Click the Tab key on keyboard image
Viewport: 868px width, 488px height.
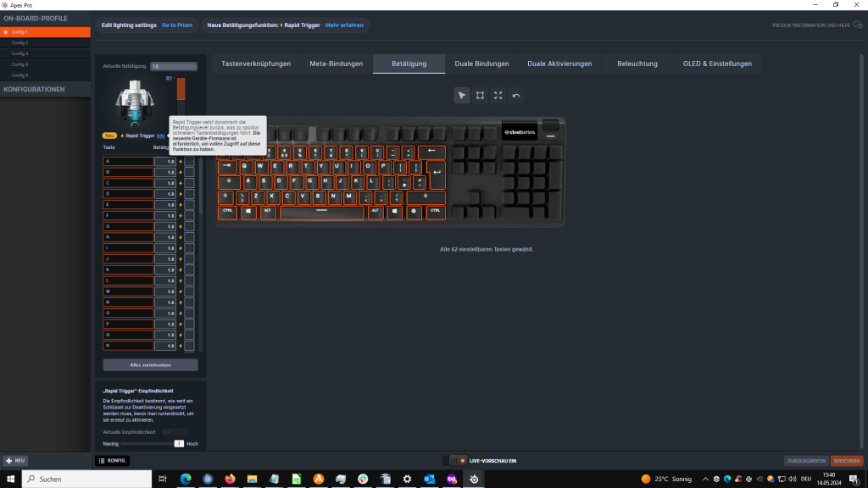tap(226, 166)
